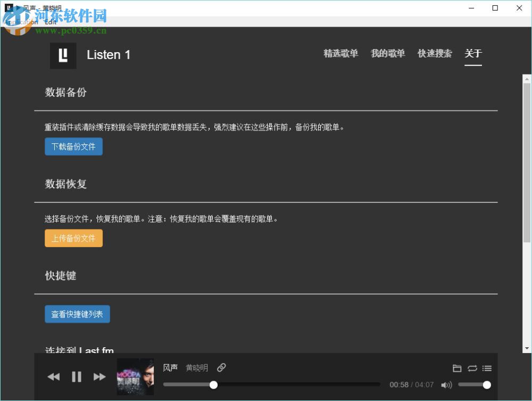532x401 pixels.
Task: Click the album art thumbnail of 黄晓明
Action: [135, 377]
